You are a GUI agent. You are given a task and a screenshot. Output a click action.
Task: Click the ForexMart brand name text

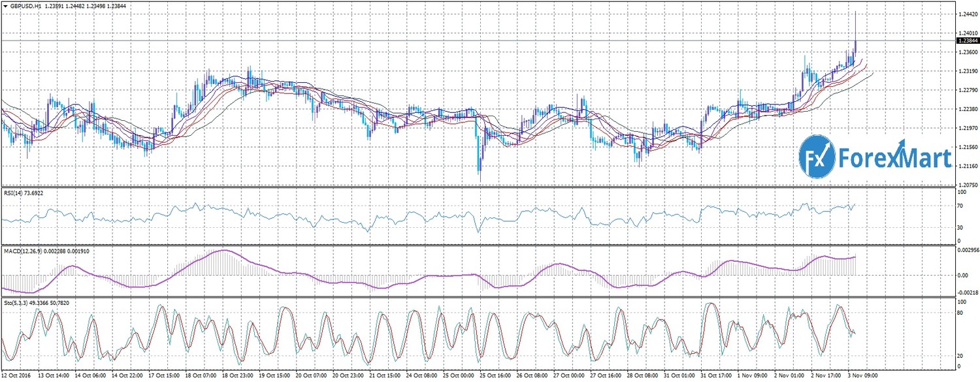tap(894, 157)
